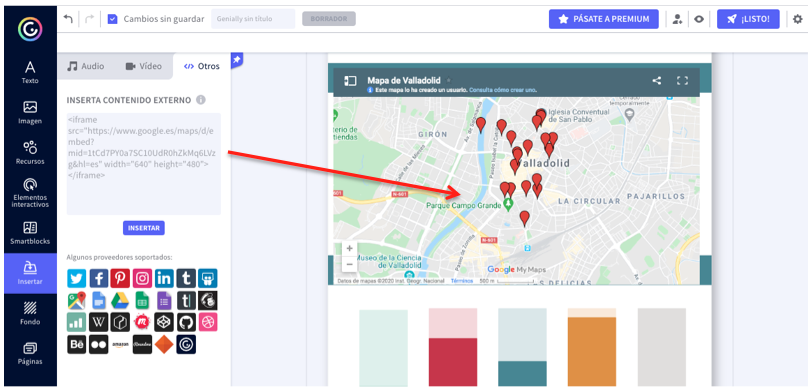Screen dimensions: 808x390
Task: Open the Smartblocks panel
Action: click(x=30, y=233)
